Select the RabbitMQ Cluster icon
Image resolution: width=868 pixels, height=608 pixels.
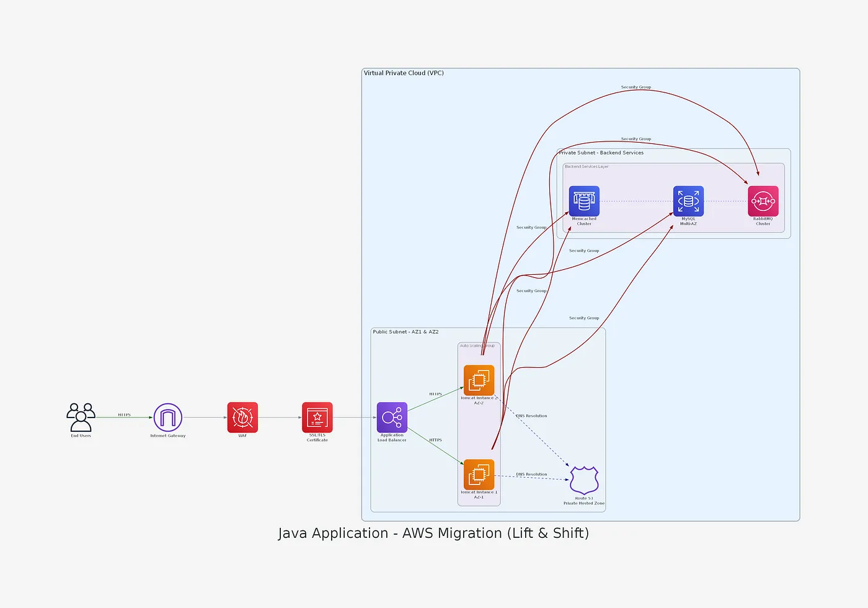[763, 201]
